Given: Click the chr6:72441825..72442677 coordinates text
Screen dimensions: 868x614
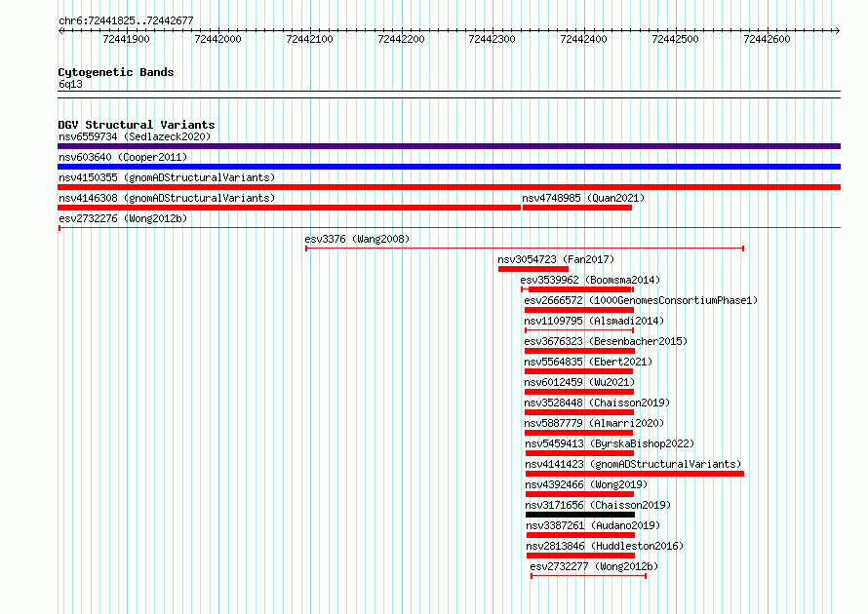Looking at the screenshot, I should coord(126,21).
